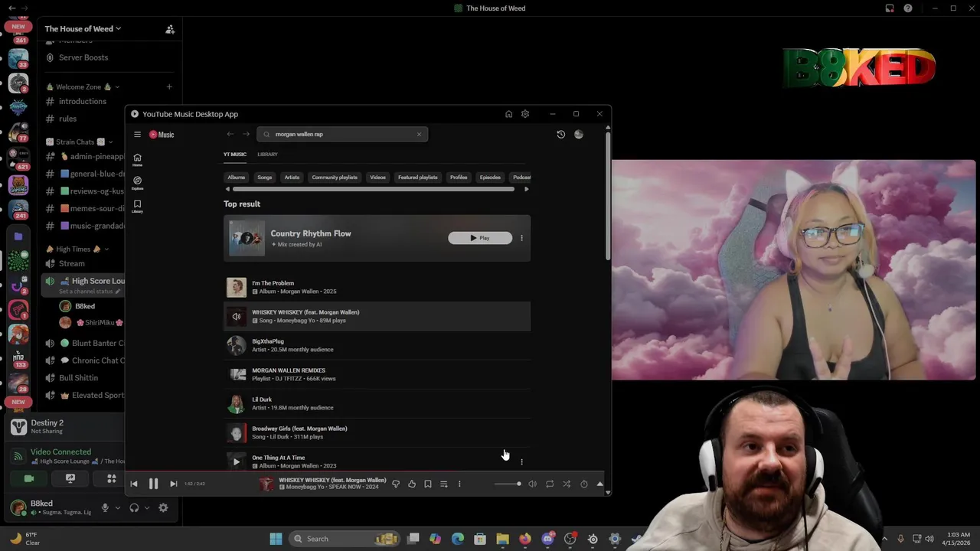The width and height of the screenshot is (980, 551).
Task: Filter results by Songs chip
Action: (x=265, y=177)
